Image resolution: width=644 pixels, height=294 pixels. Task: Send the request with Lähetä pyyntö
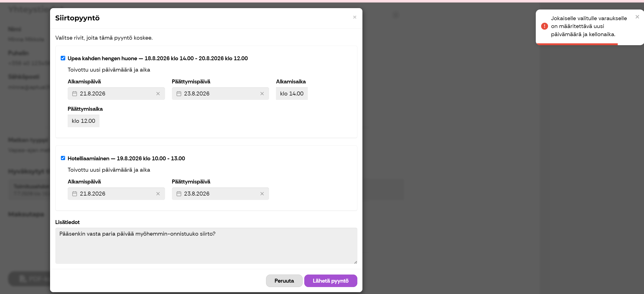pos(330,281)
